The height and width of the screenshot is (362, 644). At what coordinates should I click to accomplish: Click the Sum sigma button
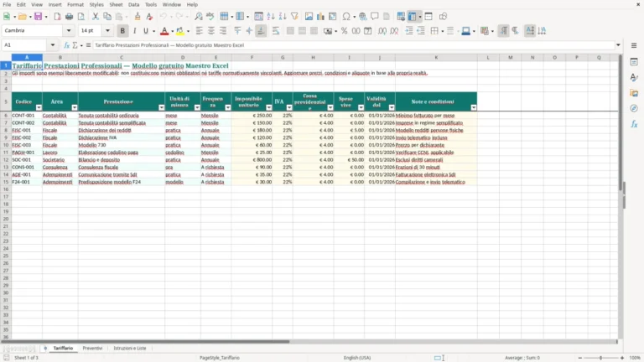75,45
